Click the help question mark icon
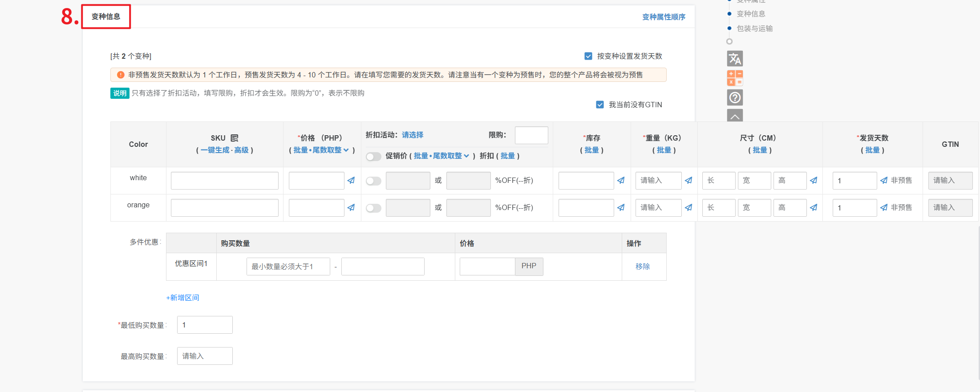Image resolution: width=980 pixels, height=392 pixels. (x=735, y=97)
